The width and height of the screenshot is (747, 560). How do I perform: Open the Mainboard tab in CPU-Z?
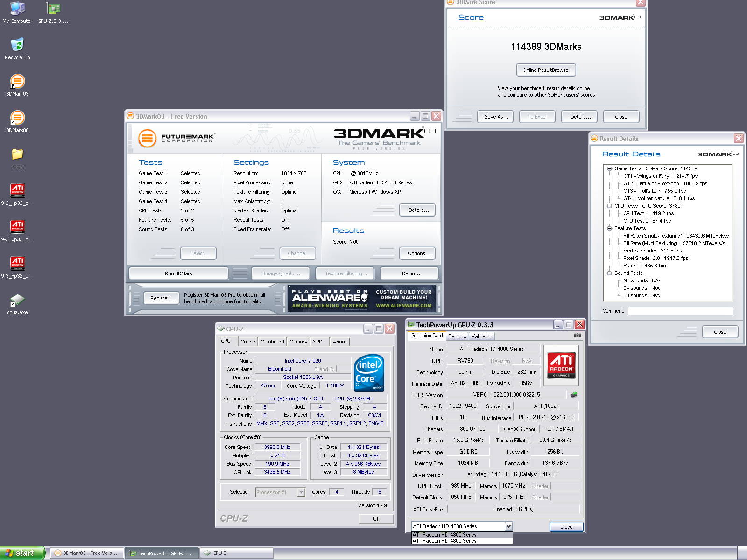point(272,342)
